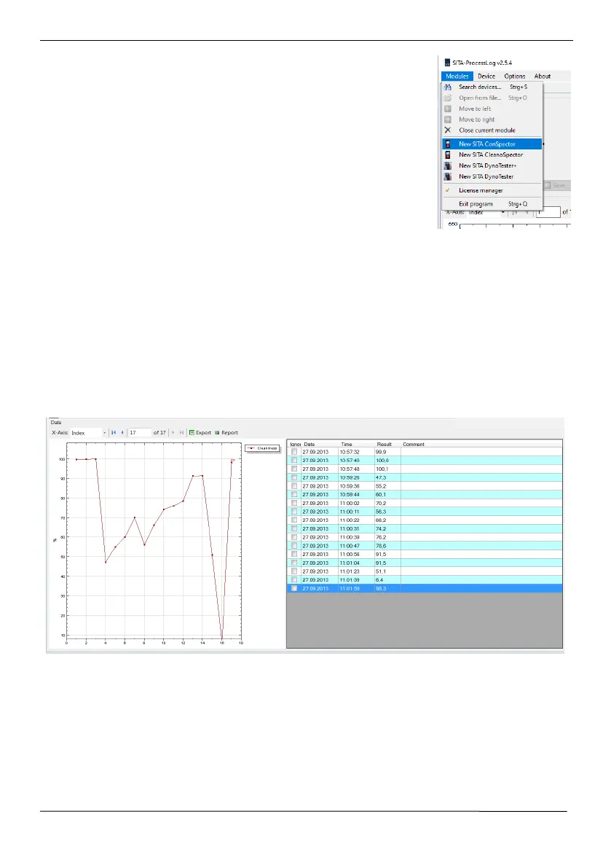Viewport: 611px width, 868px height.
Task: Select the New SITA CleanoSpector device icon
Action: tap(448, 155)
